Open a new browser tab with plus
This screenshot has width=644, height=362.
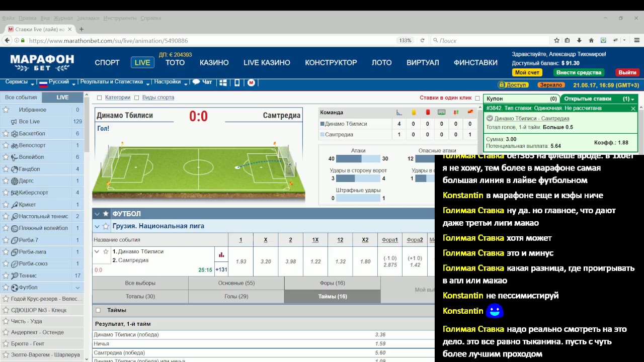click(82, 29)
